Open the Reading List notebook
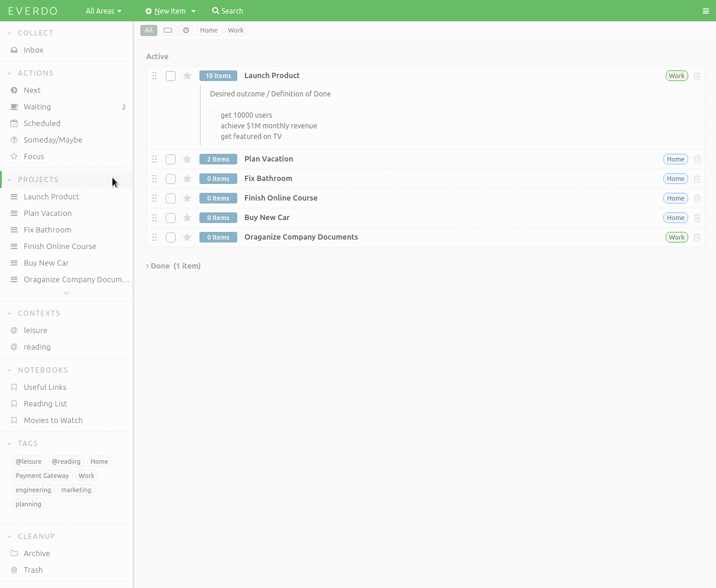Viewport: 716px width, 588px height. point(44,403)
